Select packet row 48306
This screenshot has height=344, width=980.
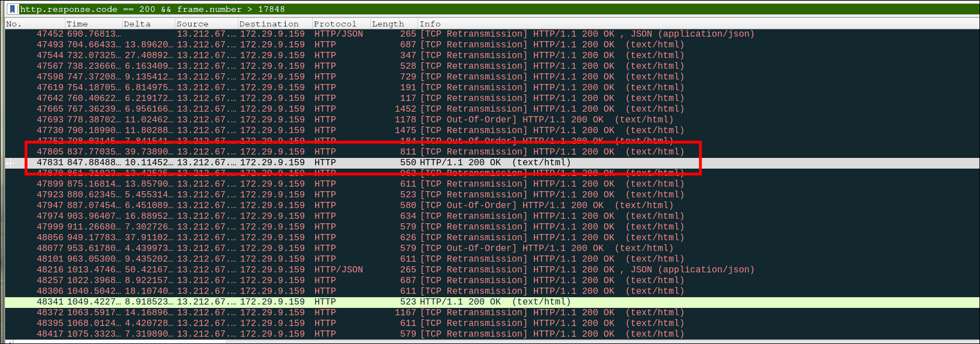tap(492, 291)
